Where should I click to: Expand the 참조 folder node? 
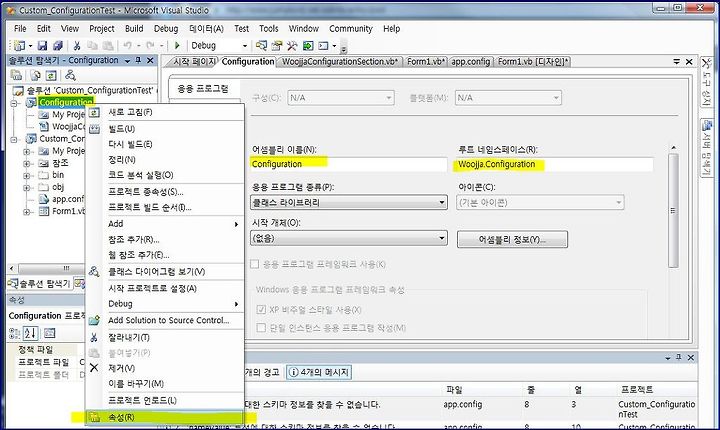[27, 163]
